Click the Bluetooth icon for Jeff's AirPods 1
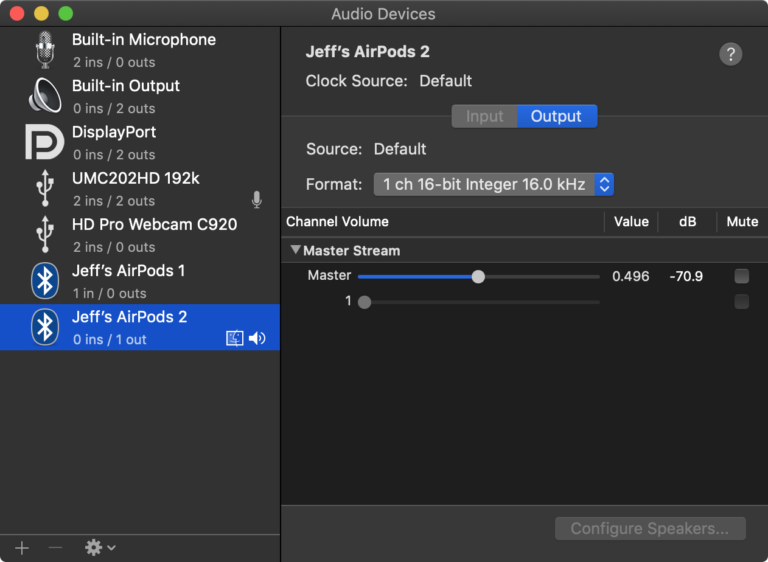Image resolution: width=768 pixels, height=562 pixels. tap(45, 281)
